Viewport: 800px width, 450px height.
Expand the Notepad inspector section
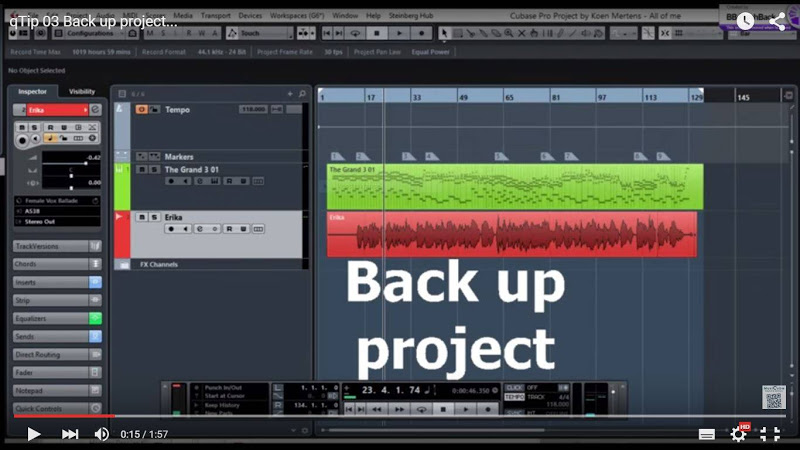[x=57, y=390]
